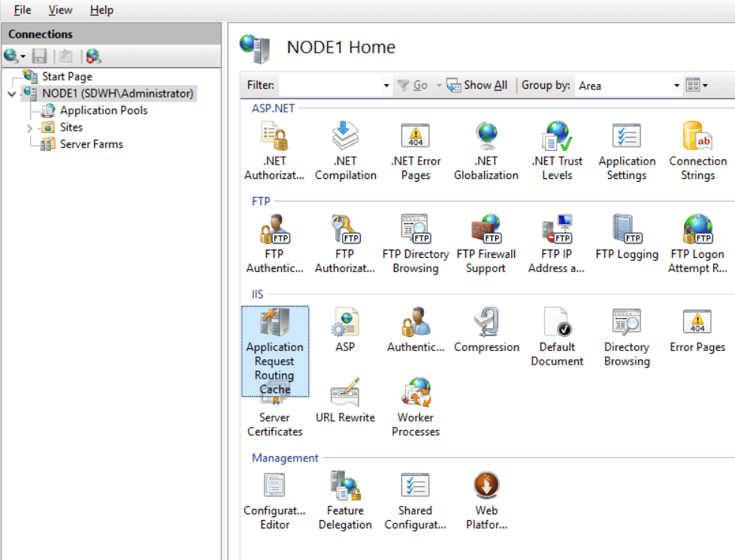
Task: Open the FTP Logging feature
Action: (x=628, y=229)
